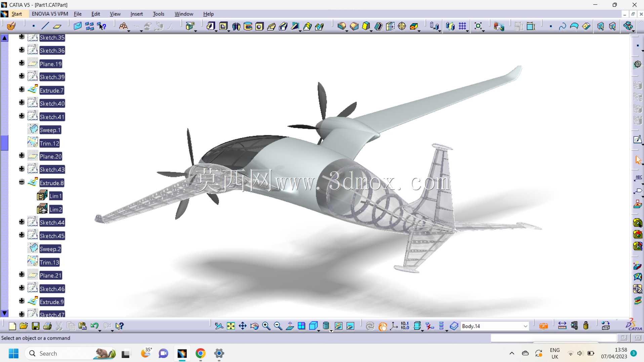Open the system tray overflow chevron

coord(512,353)
